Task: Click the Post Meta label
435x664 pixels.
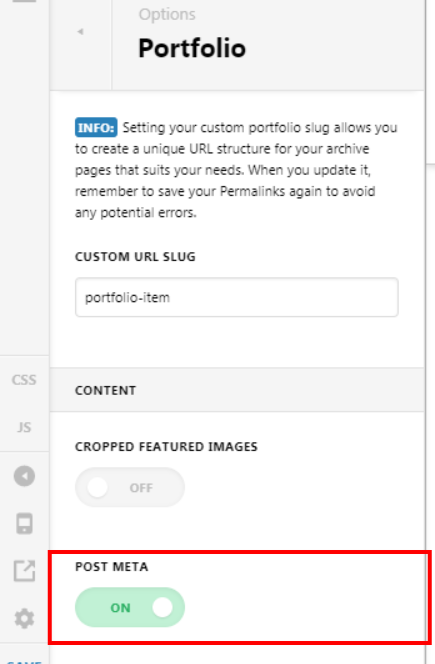Action: (x=111, y=567)
